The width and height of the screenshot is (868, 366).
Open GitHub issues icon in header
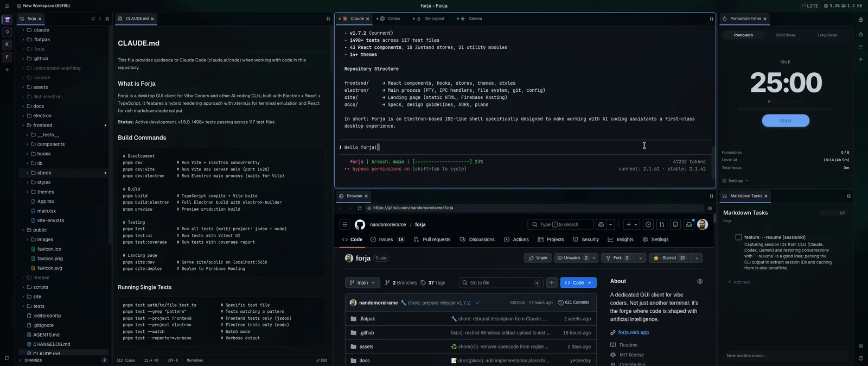(x=648, y=224)
